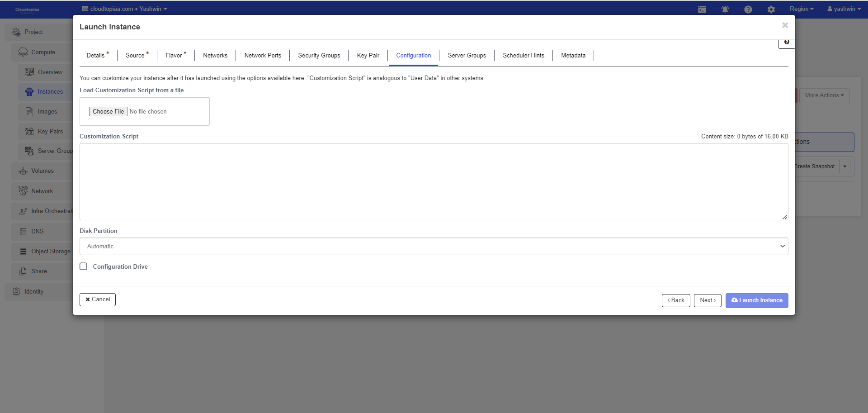Viewport: 868px width, 413px height.
Task: Open the settings gear icon
Action: (x=771, y=9)
